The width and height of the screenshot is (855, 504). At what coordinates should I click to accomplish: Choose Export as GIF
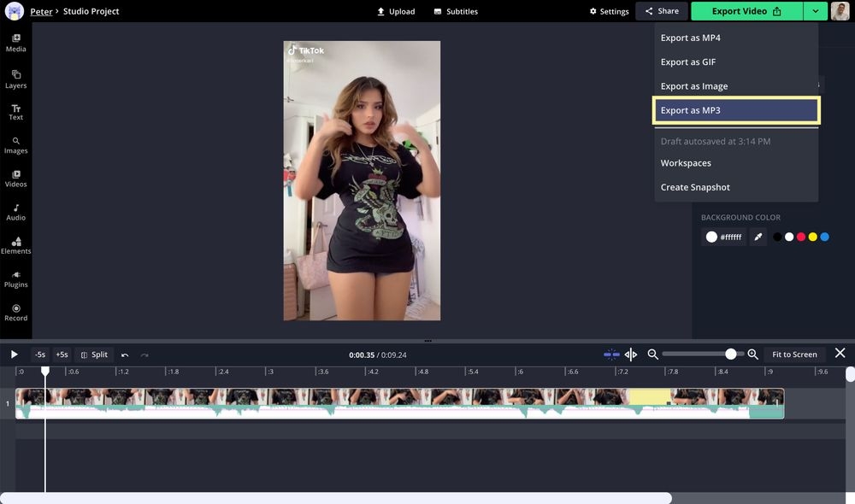pyautogui.click(x=688, y=62)
